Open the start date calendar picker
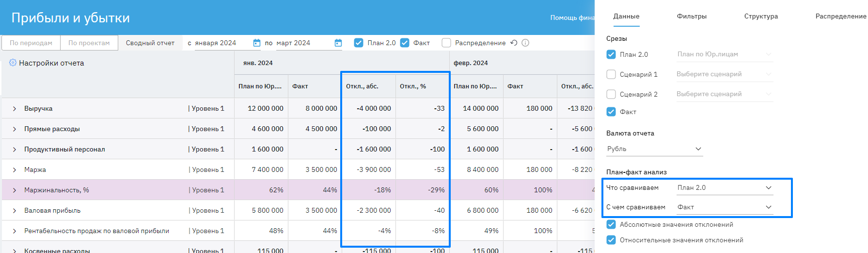868x253 pixels. 257,43
